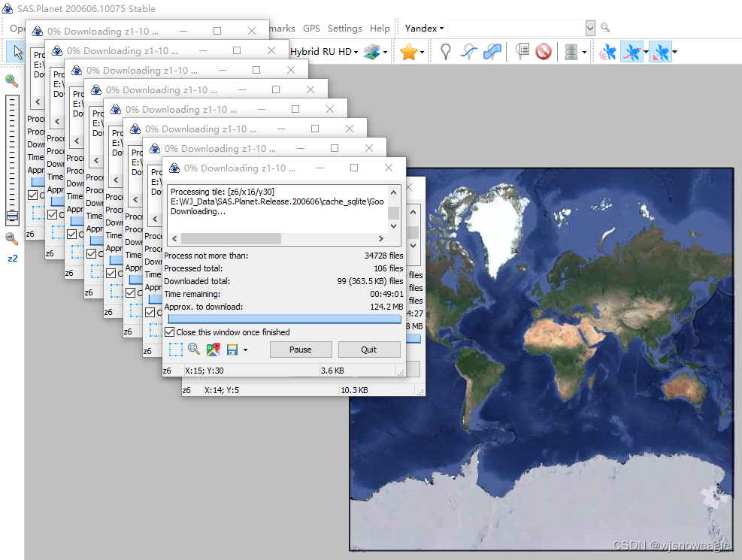Click the 'z2' zoom level label
The width and height of the screenshot is (742, 560).
(12, 259)
